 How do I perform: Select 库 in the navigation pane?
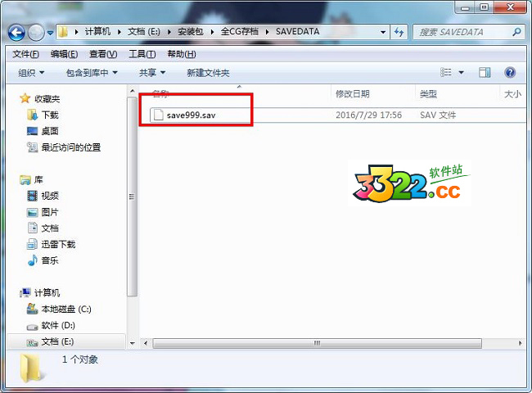click(38, 179)
